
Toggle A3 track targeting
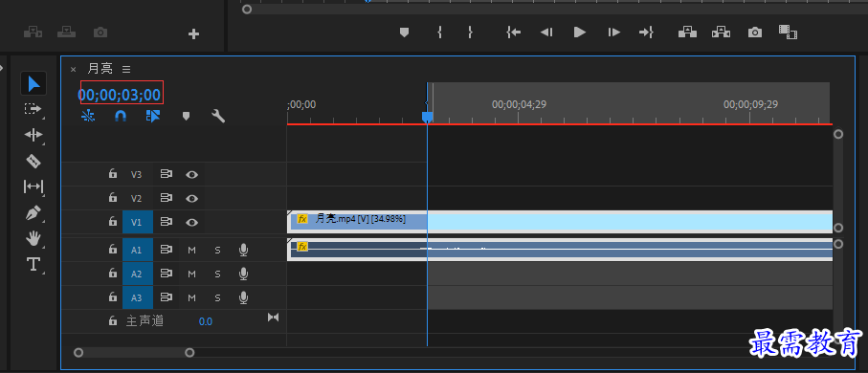(x=136, y=297)
